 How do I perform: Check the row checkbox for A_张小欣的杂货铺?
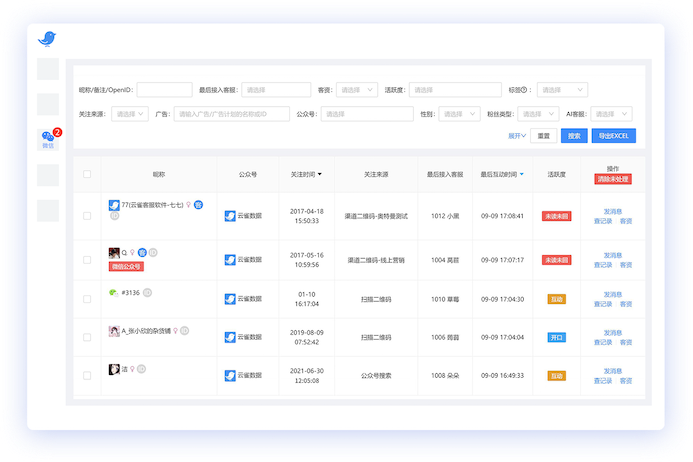[x=87, y=337]
